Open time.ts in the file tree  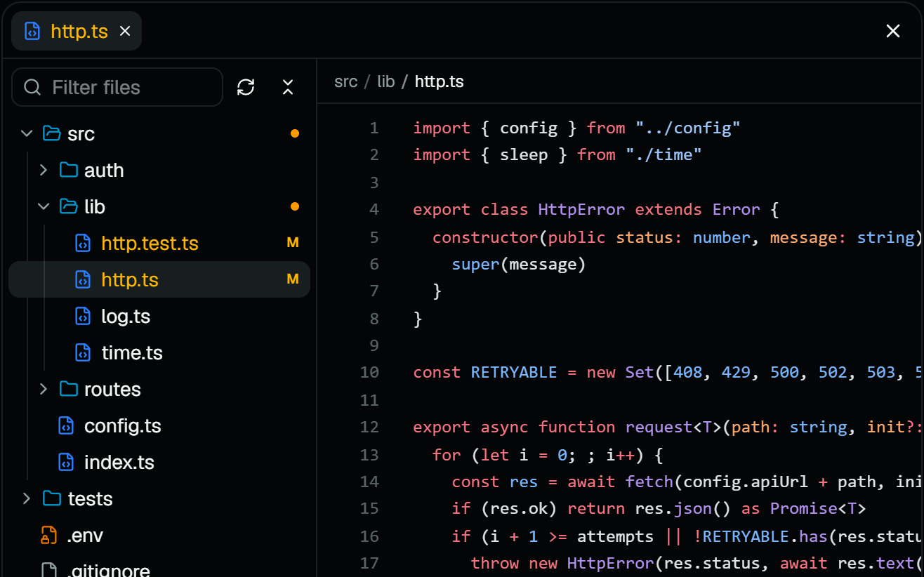pyautogui.click(x=159, y=352)
